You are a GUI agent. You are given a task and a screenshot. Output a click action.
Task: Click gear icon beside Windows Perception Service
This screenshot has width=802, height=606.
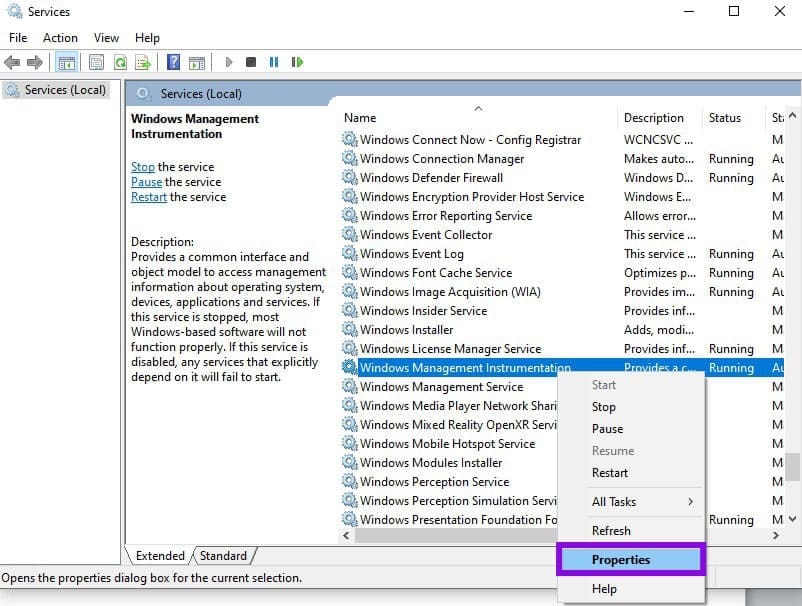click(x=349, y=481)
